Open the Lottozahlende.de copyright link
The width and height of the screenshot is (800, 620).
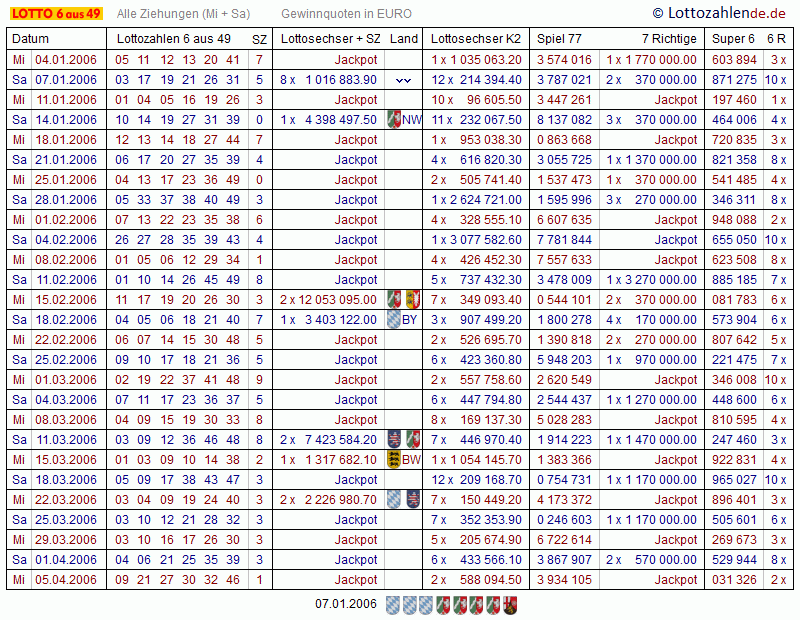pyautogui.click(x=719, y=13)
